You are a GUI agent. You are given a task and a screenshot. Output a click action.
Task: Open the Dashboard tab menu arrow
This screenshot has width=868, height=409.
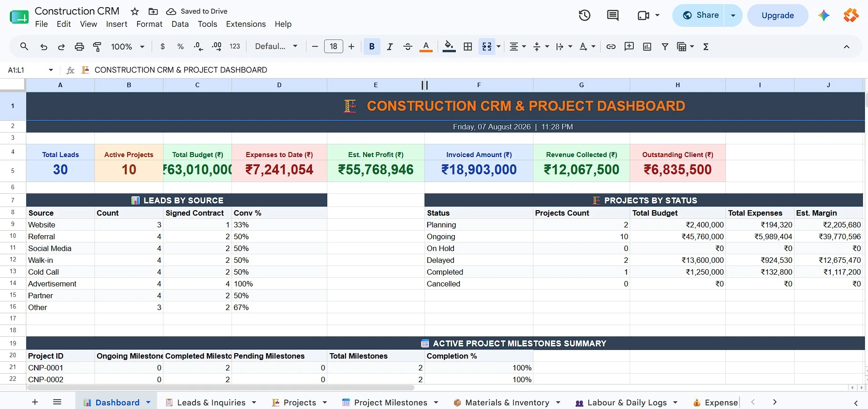point(148,402)
